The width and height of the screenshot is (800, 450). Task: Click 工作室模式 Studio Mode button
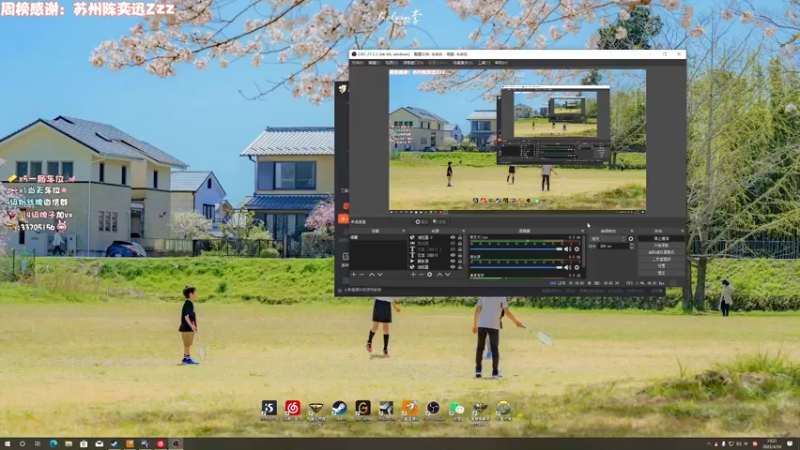pyautogui.click(x=661, y=259)
